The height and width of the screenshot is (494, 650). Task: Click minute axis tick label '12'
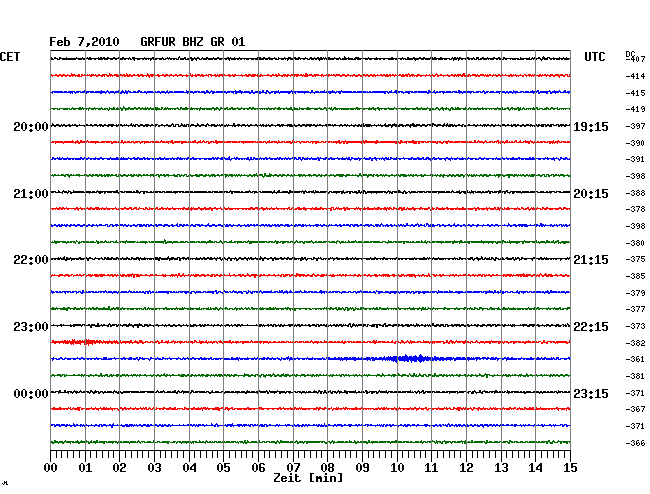point(466,468)
